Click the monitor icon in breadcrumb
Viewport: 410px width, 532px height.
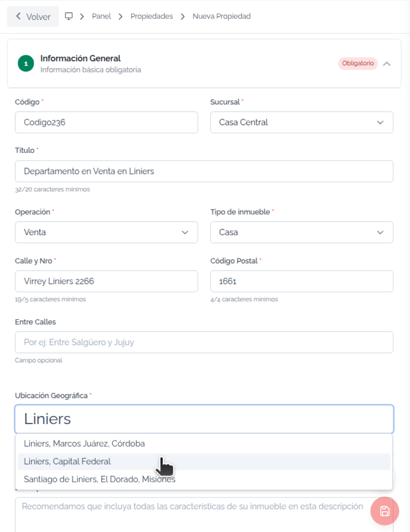click(68, 16)
